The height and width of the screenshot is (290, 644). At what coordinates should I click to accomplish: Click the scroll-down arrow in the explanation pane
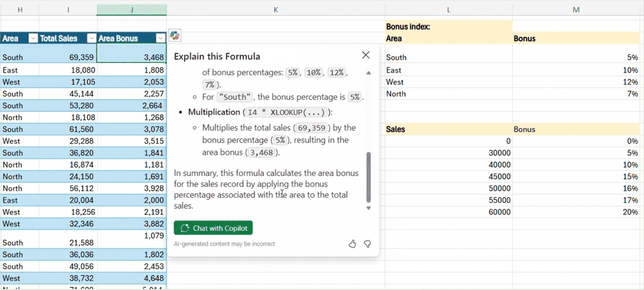pos(369,208)
